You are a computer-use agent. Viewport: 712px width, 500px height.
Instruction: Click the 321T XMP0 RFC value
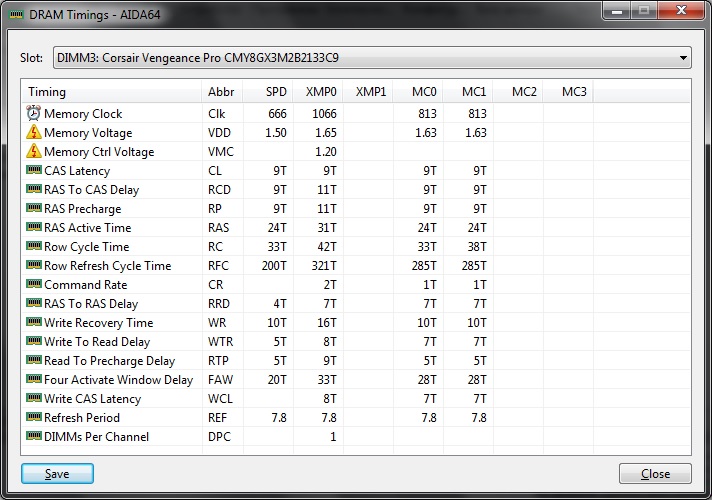pos(324,266)
